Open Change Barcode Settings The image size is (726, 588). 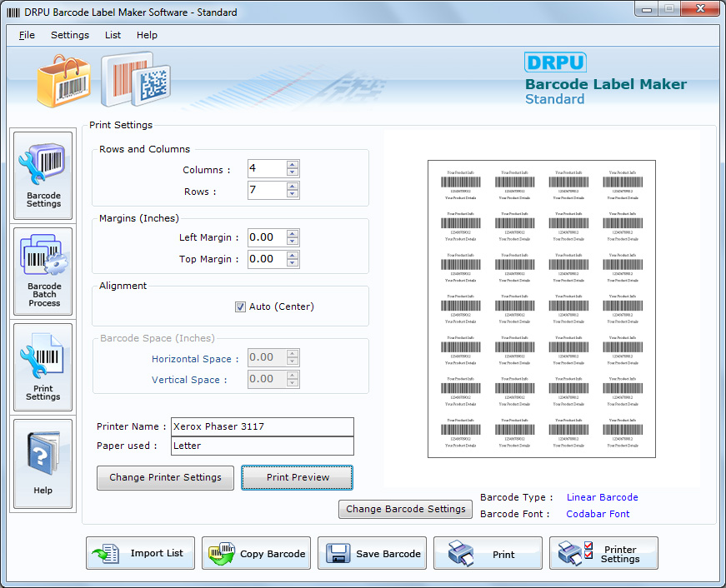(x=405, y=509)
